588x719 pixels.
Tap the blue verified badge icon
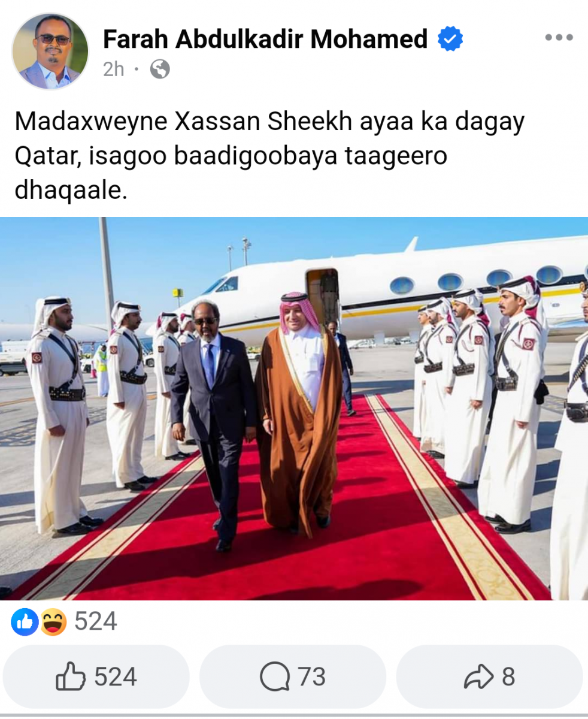coord(450,39)
